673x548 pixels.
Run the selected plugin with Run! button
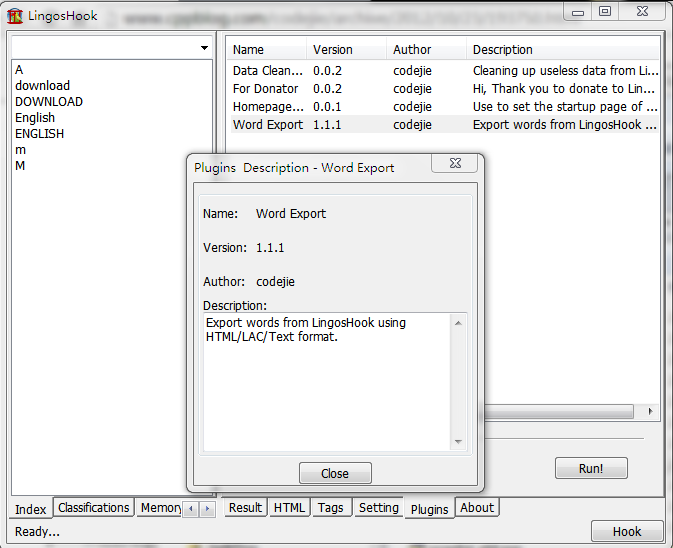(x=591, y=468)
